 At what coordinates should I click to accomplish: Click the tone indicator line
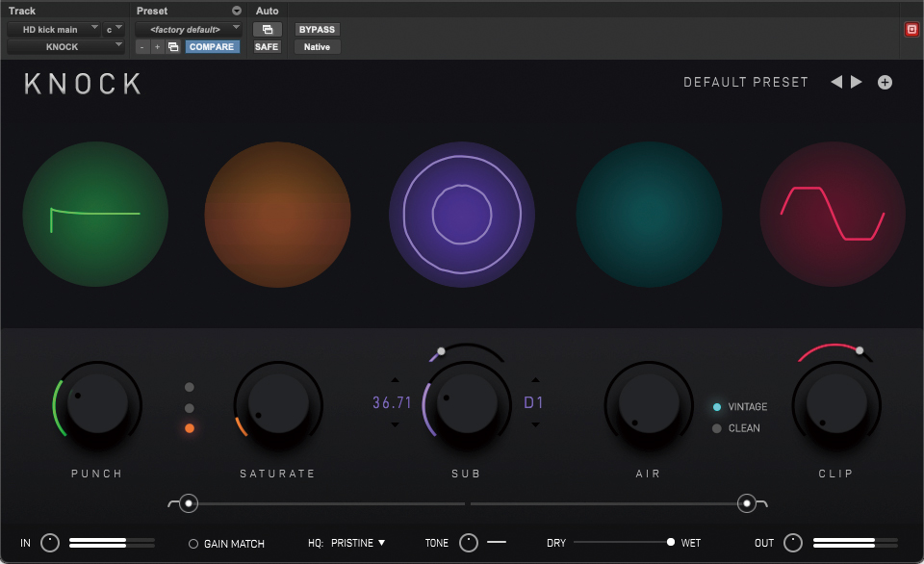click(x=497, y=542)
